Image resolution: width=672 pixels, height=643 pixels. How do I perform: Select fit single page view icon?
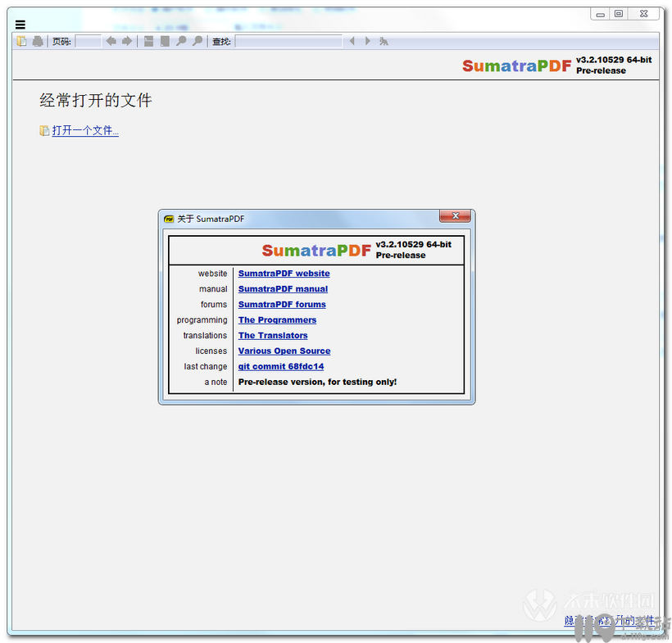click(x=165, y=41)
